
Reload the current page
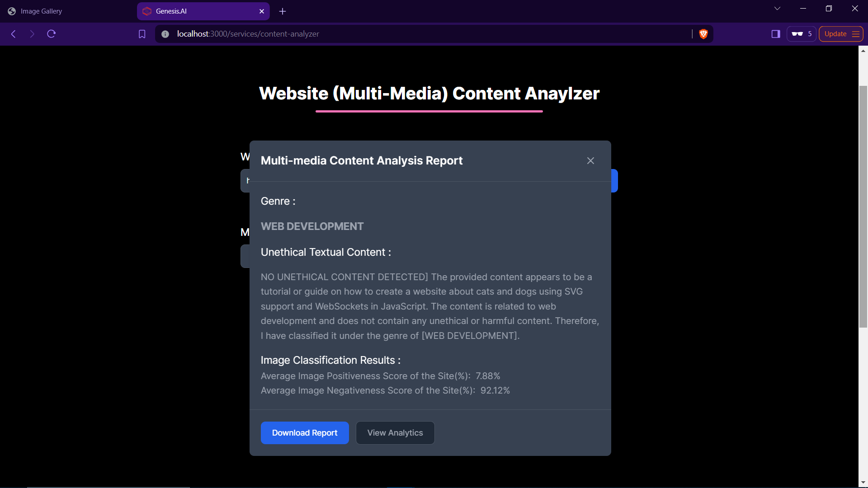click(x=52, y=34)
